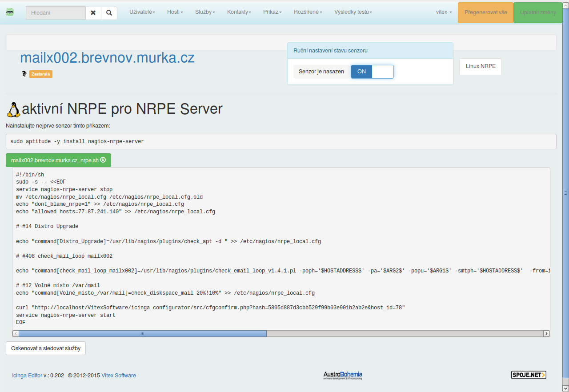
Task: Download the mailx002.brevnov.murka.cz_nrpe.sh script
Action: tap(58, 160)
